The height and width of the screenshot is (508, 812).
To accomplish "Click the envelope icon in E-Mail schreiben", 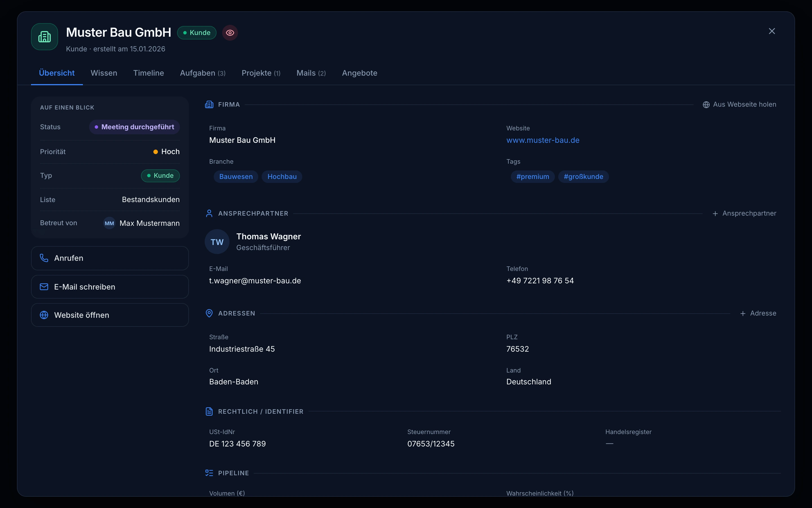I will [44, 286].
